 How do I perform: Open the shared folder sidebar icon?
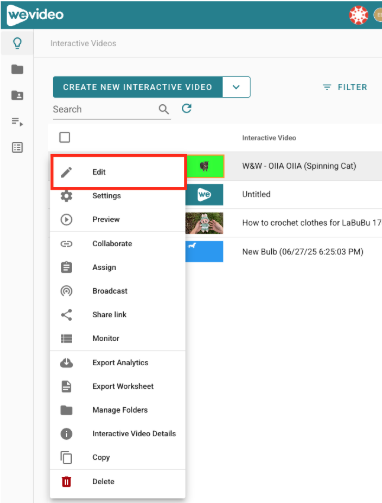[17, 95]
